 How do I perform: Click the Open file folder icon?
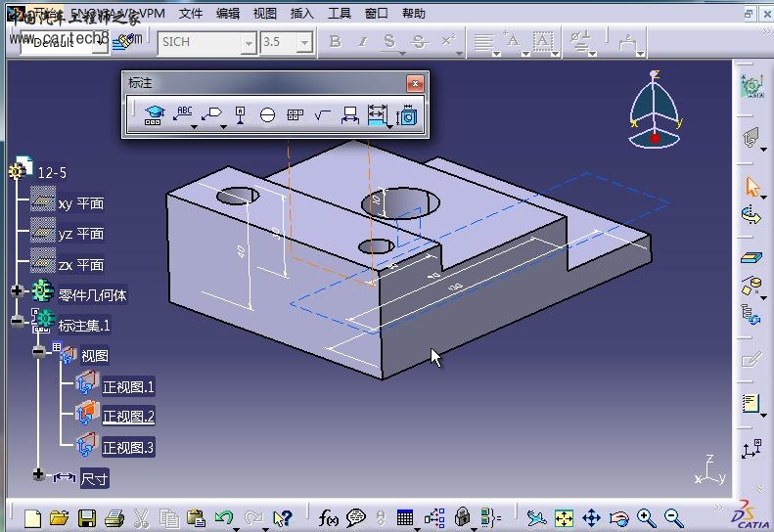point(60,518)
